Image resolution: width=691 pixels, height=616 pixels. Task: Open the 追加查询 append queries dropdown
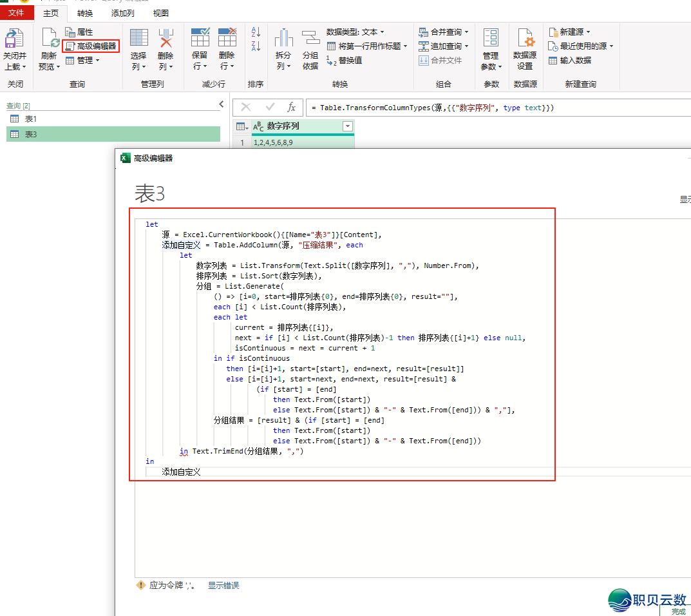(443, 46)
